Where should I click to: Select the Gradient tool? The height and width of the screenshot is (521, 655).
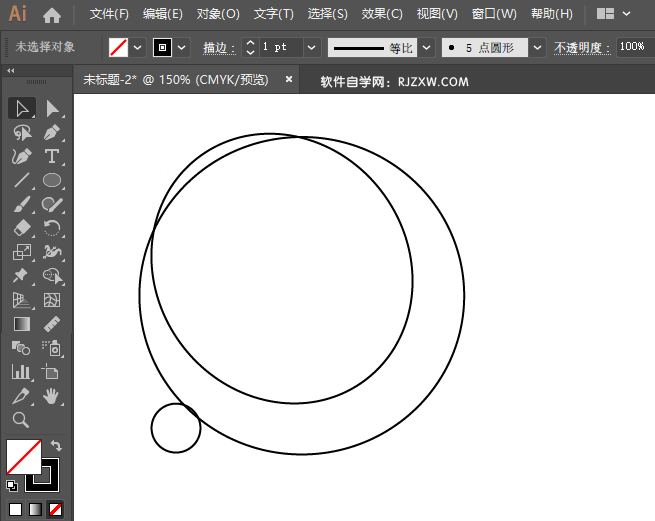(x=22, y=324)
